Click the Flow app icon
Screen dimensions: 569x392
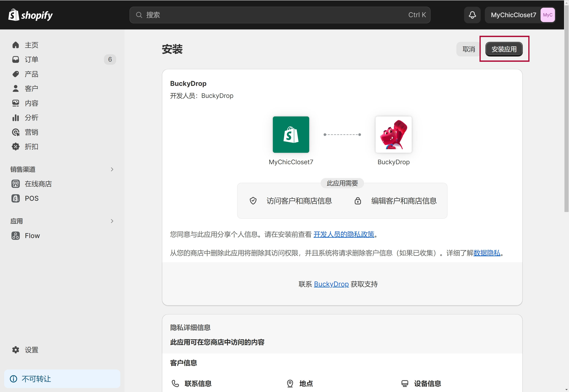pos(16,235)
